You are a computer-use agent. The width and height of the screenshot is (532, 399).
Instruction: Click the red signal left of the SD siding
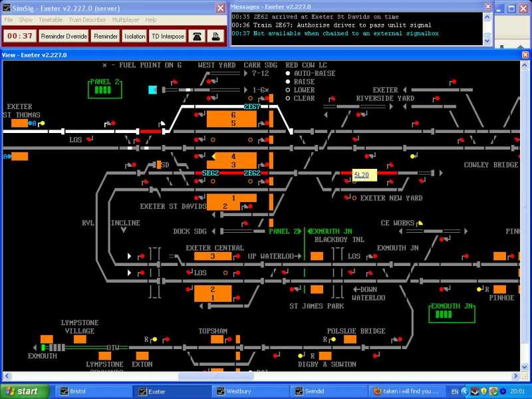(x=134, y=165)
